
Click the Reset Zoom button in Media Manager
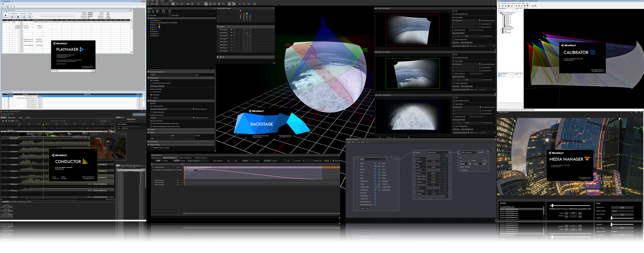click(622, 208)
